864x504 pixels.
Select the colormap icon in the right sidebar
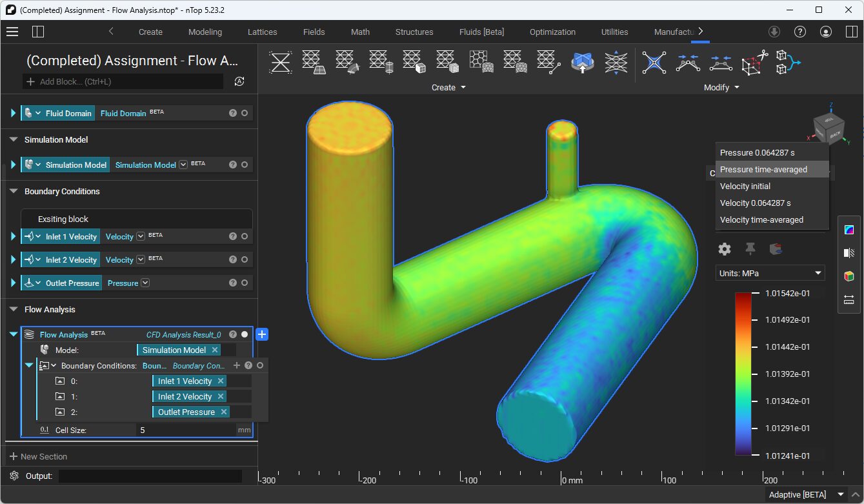point(849,229)
